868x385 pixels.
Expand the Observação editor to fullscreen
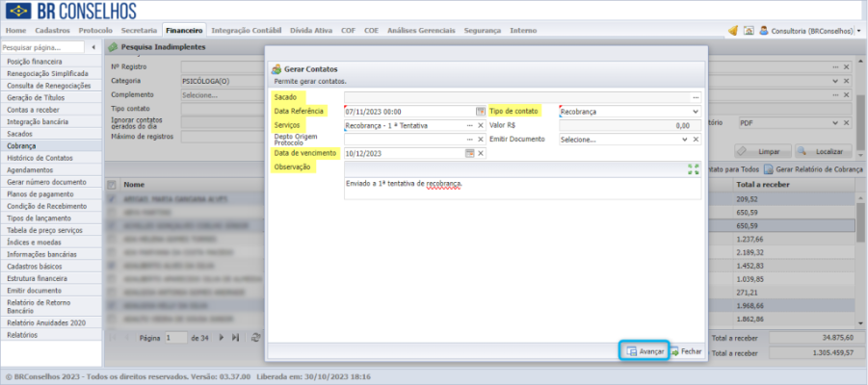pyautogui.click(x=693, y=169)
